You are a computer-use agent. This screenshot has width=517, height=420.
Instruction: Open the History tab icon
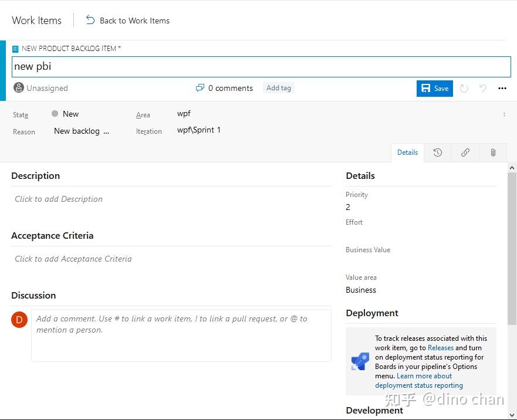coord(437,153)
